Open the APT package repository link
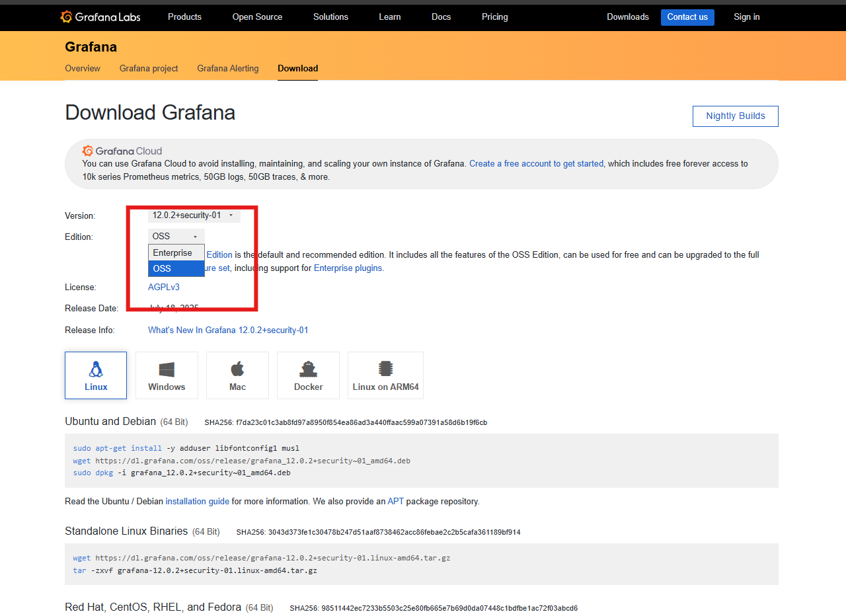The width and height of the screenshot is (846, 616). coord(396,501)
